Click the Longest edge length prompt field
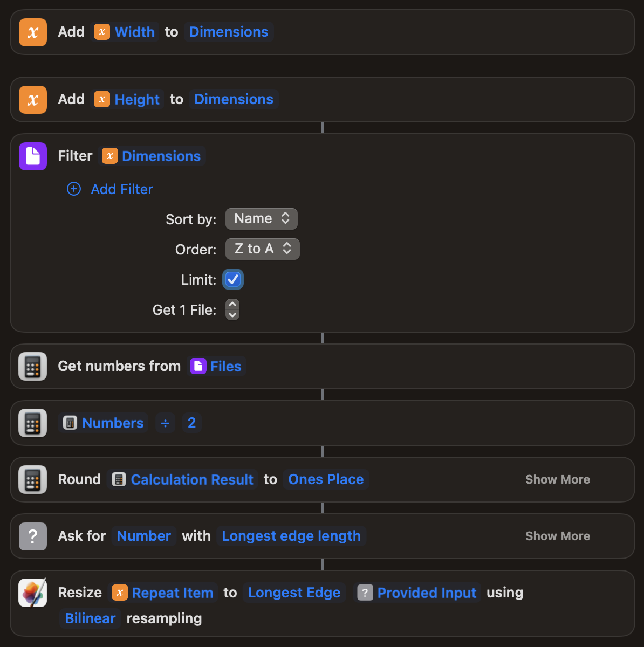The height and width of the screenshot is (647, 644). [291, 536]
